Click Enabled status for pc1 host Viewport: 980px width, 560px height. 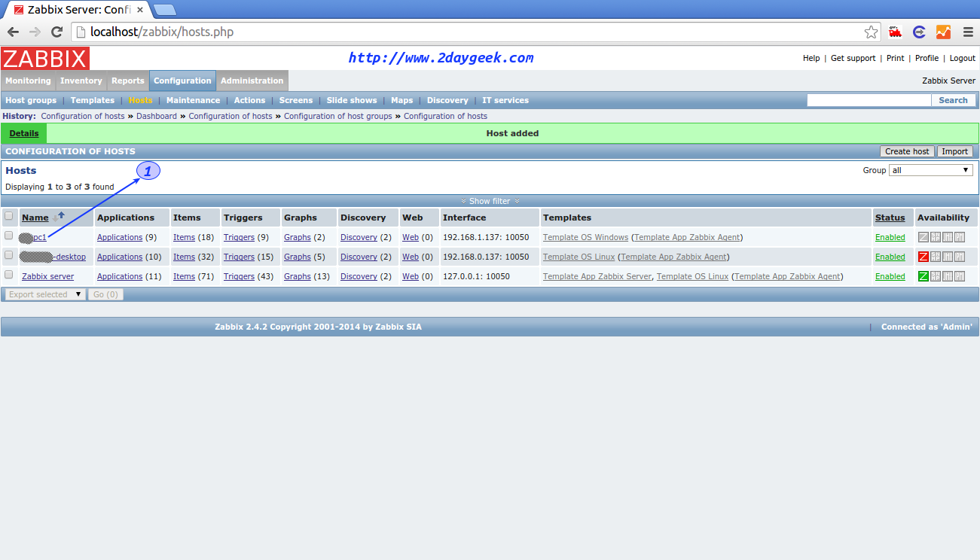(890, 237)
